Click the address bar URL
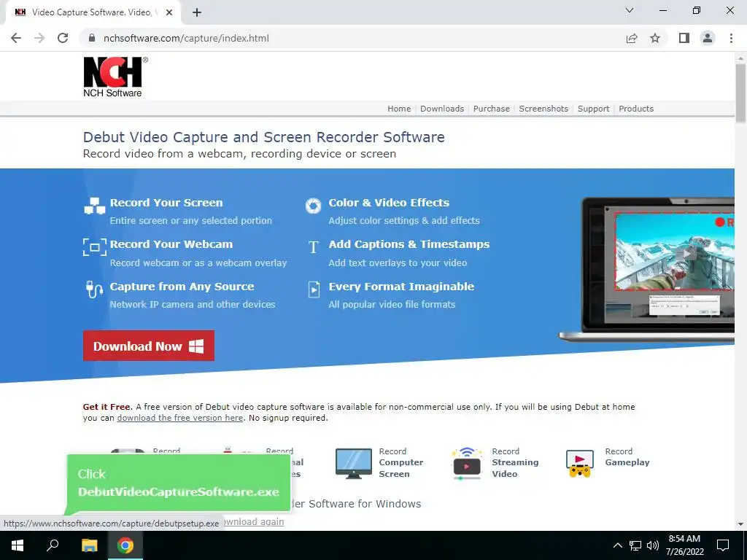Screen dimensions: 747x560 (186, 38)
